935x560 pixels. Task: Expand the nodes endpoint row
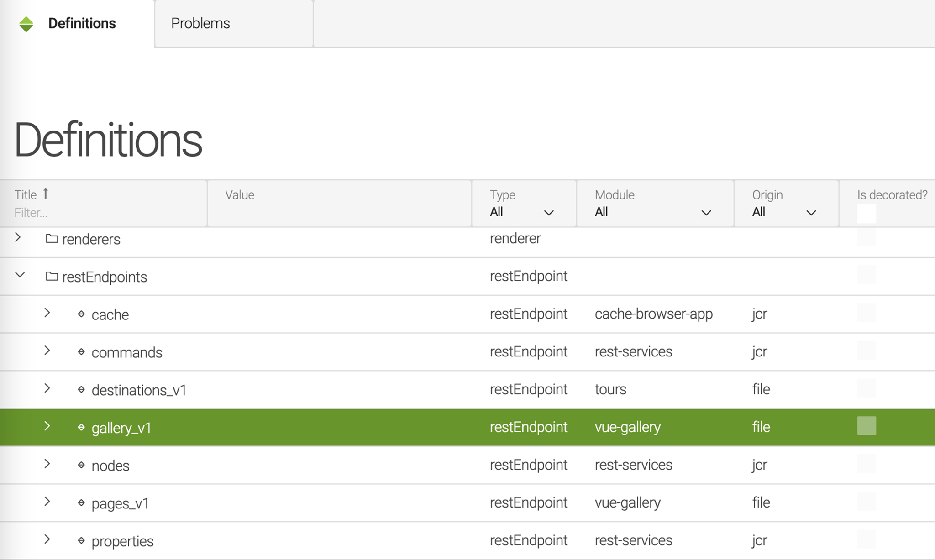(x=47, y=464)
